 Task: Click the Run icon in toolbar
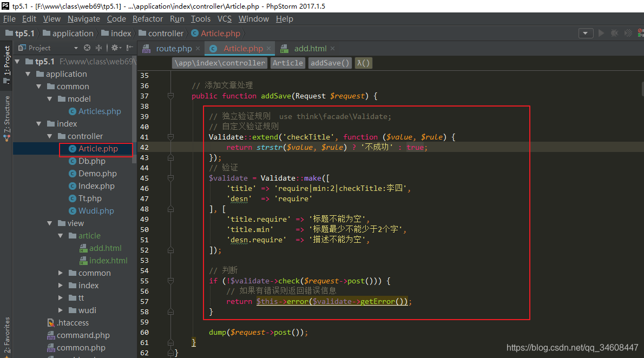(601, 33)
